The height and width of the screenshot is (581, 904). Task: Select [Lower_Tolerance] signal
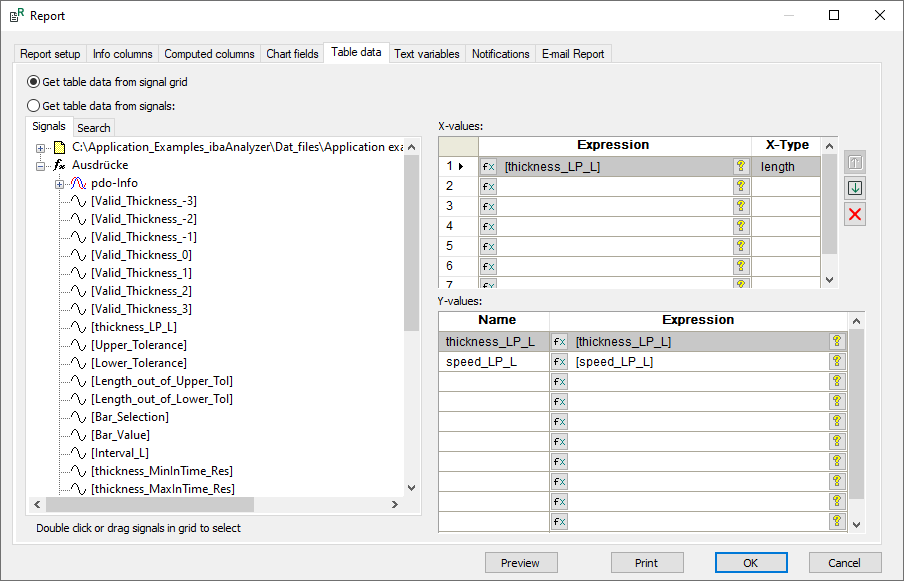click(x=139, y=363)
